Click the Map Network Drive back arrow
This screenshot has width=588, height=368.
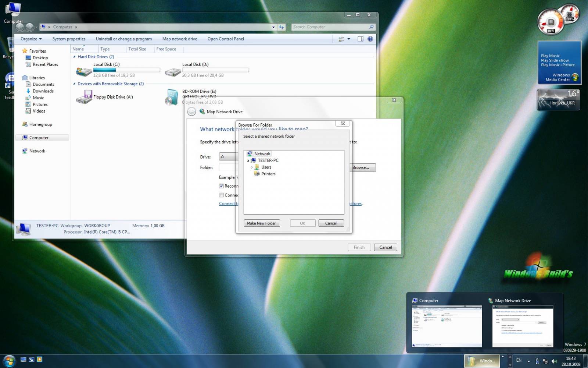point(191,112)
